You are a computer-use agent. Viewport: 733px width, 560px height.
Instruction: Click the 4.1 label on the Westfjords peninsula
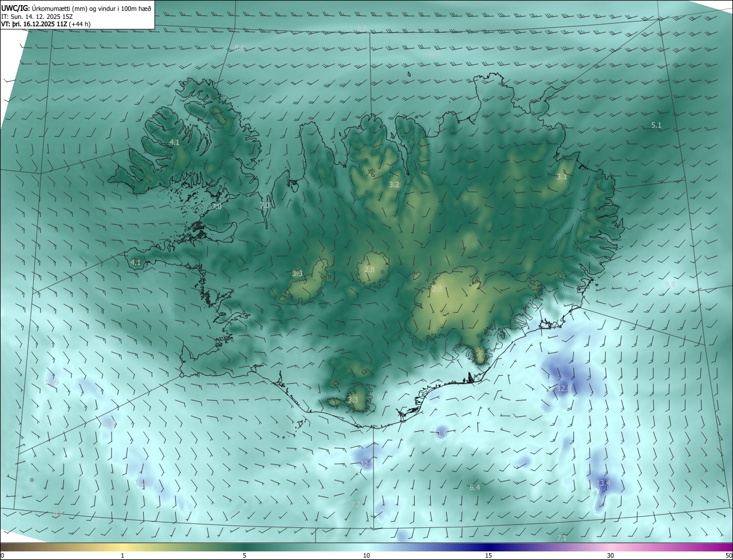(174, 143)
